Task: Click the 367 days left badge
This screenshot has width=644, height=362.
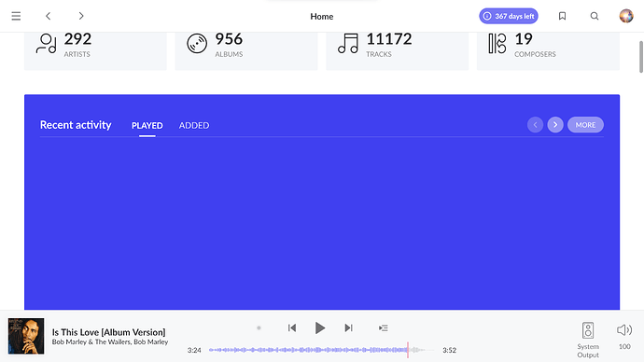Action: click(x=509, y=16)
